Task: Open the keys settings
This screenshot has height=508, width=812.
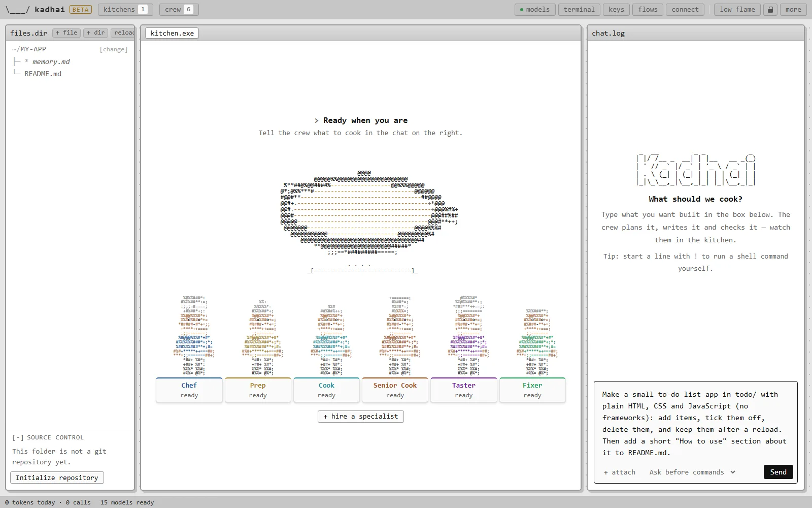Action: click(617, 10)
